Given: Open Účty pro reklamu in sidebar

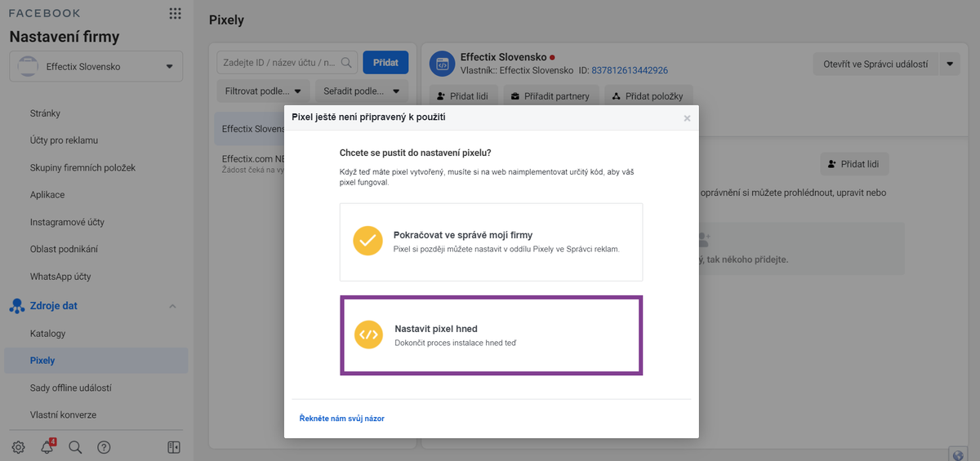Looking at the screenshot, I should click(64, 140).
